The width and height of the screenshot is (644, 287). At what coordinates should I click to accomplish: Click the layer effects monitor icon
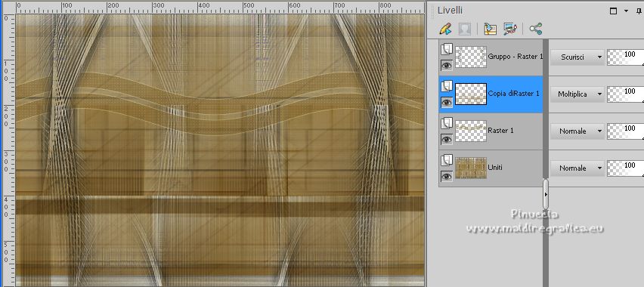pos(510,29)
